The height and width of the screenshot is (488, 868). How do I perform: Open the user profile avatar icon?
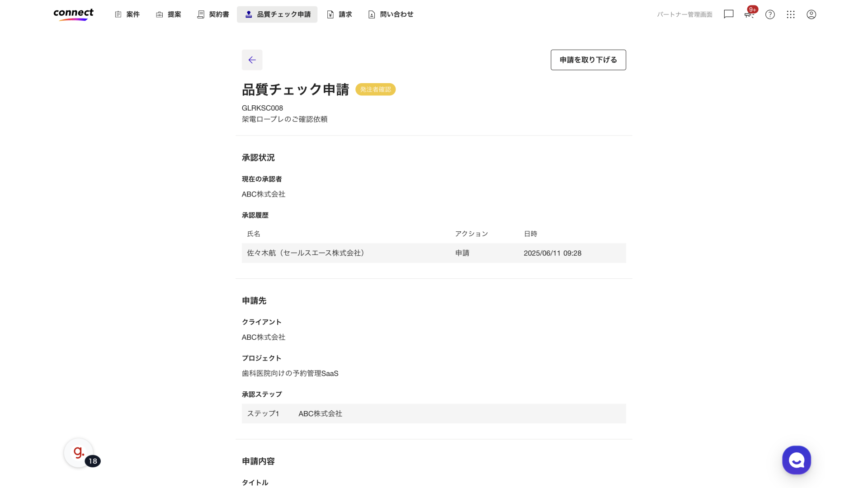point(811,14)
